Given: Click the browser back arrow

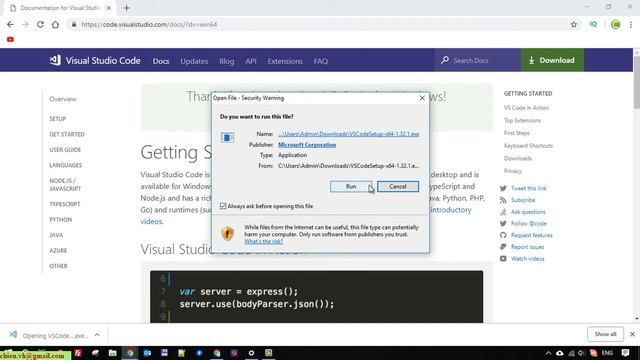Looking at the screenshot, I should pyautogui.click(x=10, y=24).
